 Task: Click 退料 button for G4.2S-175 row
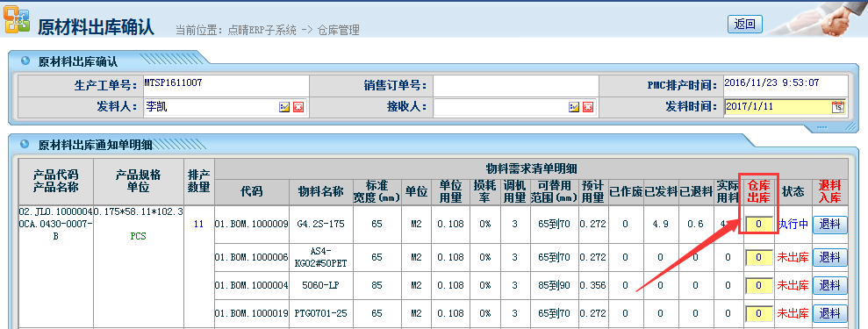coord(829,225)
